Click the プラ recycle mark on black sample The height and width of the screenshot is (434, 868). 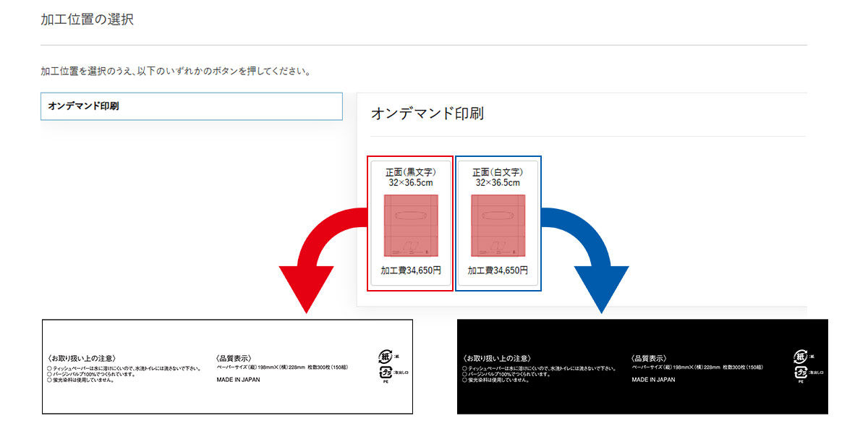coord(801,372)
